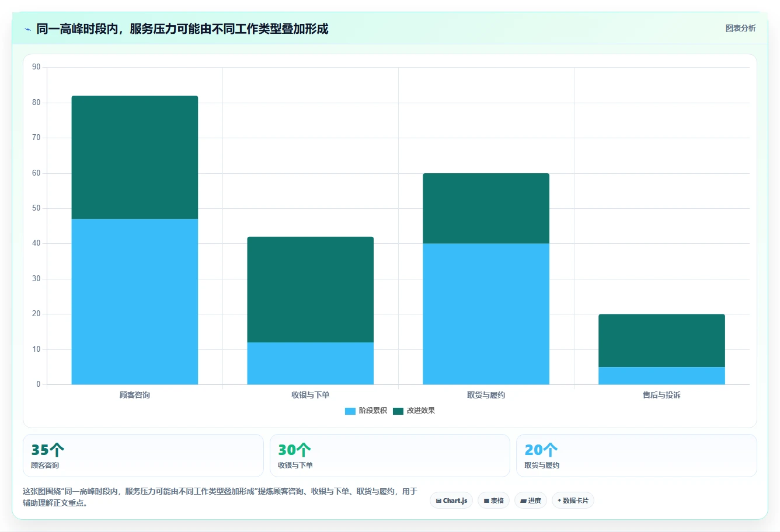Select the blue 阶段累积 bar segment for 取货与履约
The height and width of the screenshot is (532, 780).
coord(486,314)
